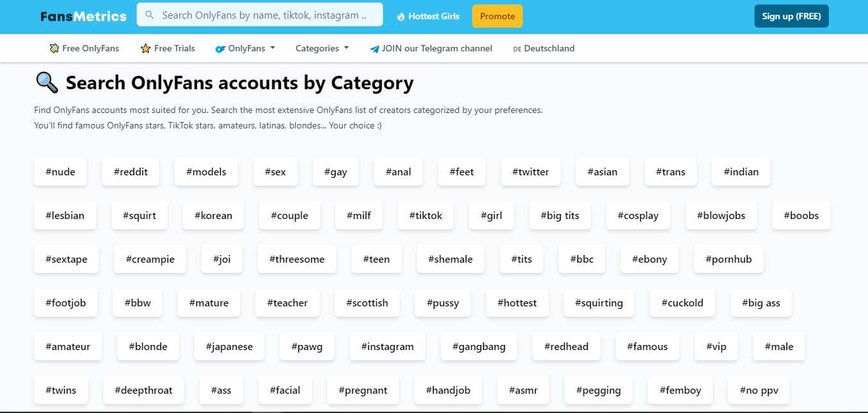Select the #redhead category tag

tap(566, 346)
